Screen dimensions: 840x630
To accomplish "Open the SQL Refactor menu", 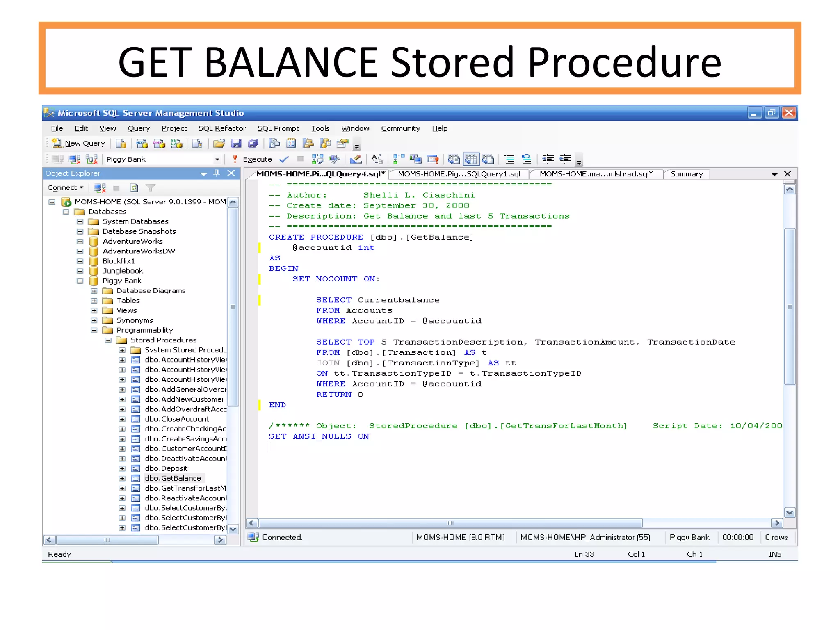I will [222, 128].
